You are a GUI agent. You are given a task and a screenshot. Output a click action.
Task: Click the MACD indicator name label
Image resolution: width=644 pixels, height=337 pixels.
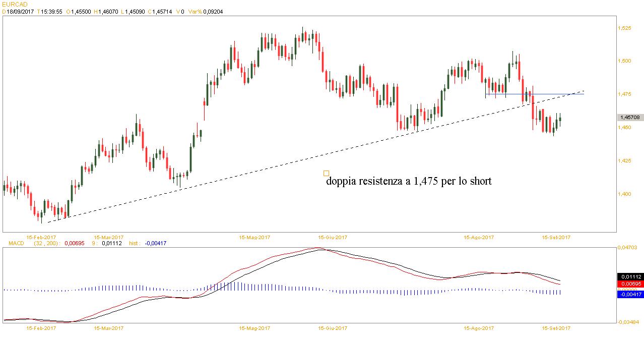pos(17,243)
